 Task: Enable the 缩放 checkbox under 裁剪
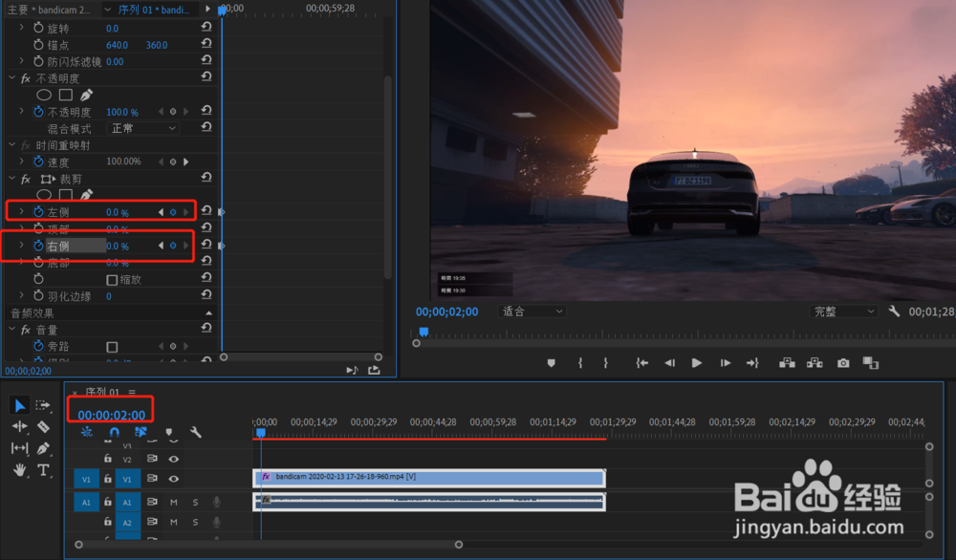[x=112, y=280]
